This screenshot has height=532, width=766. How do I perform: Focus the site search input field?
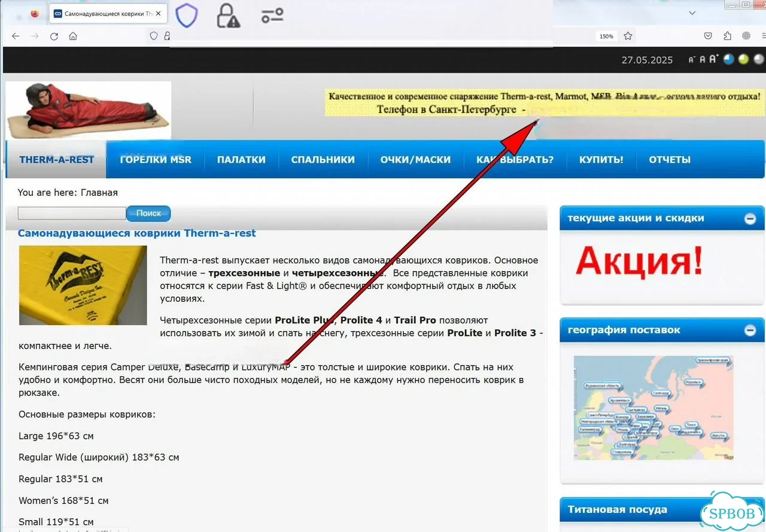(x=72, y=213)
